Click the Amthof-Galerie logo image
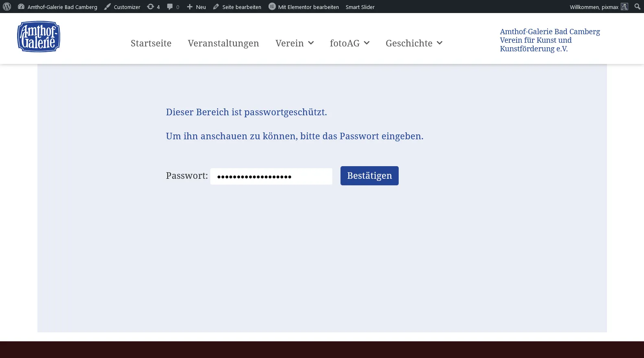This screenshot has width=644, height=358. (39, 37)
